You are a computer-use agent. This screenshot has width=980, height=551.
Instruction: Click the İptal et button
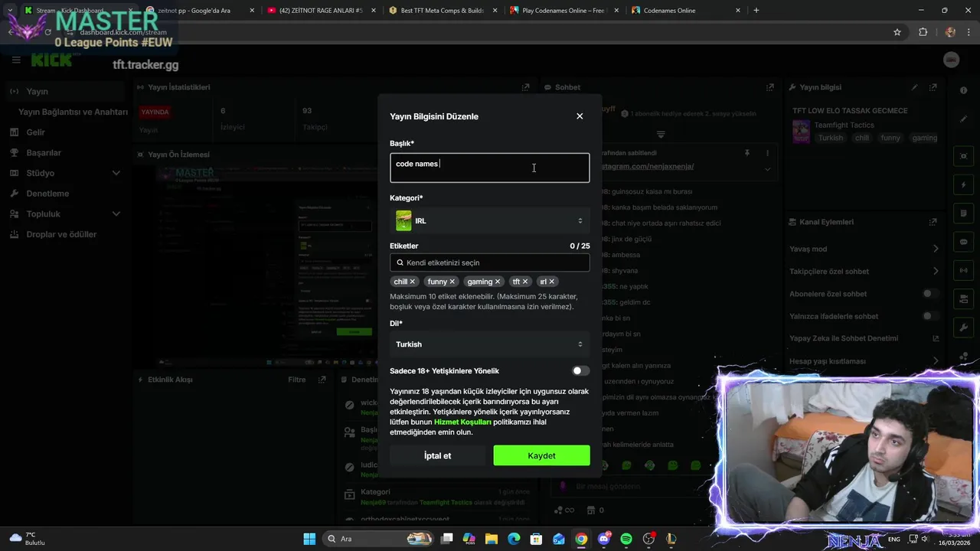tap(437, 455)
